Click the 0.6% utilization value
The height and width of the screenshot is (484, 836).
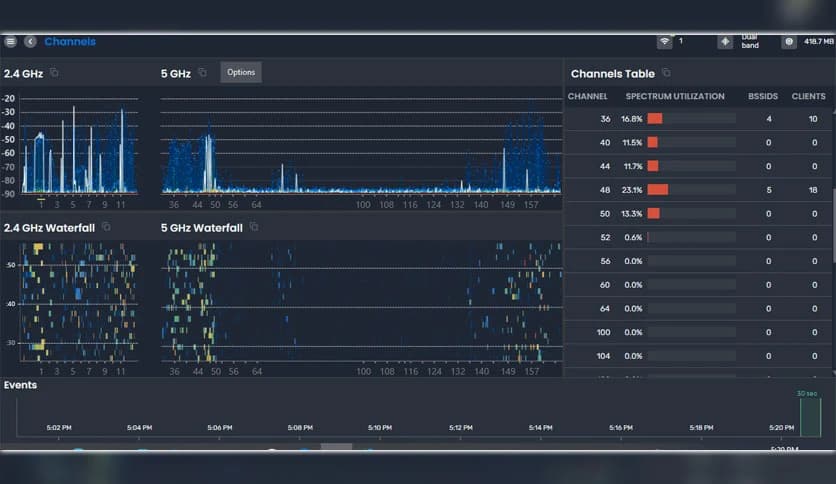click(633, 237)
